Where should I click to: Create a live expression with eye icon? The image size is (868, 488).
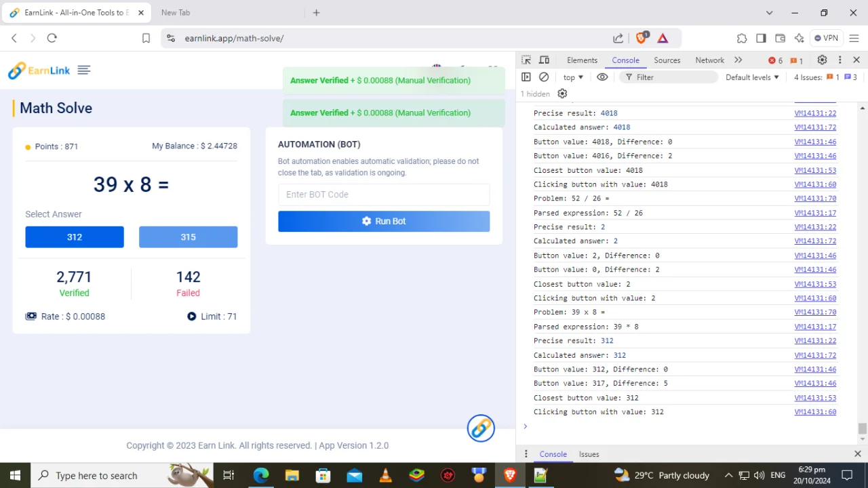tap(602, 77)
